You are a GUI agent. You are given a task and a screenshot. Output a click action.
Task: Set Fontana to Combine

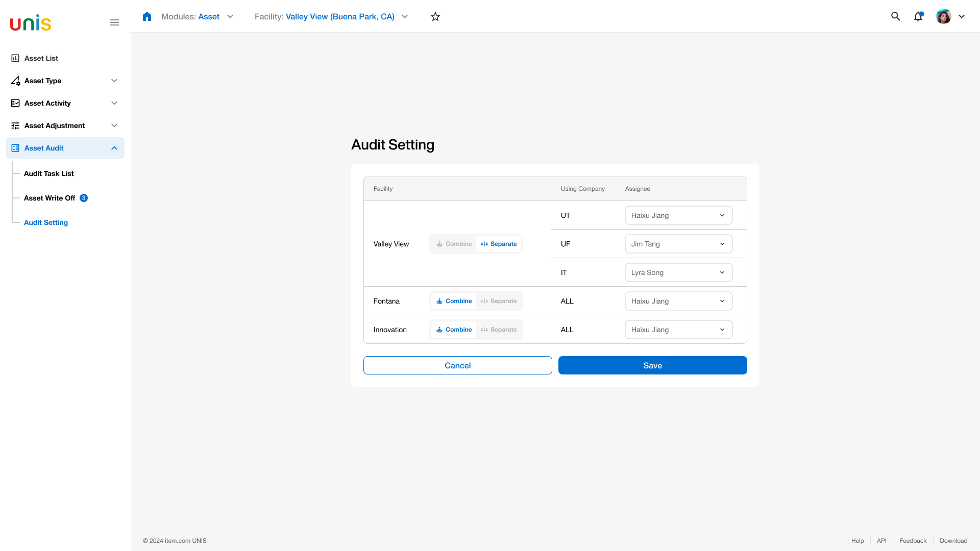click(454, 301)
